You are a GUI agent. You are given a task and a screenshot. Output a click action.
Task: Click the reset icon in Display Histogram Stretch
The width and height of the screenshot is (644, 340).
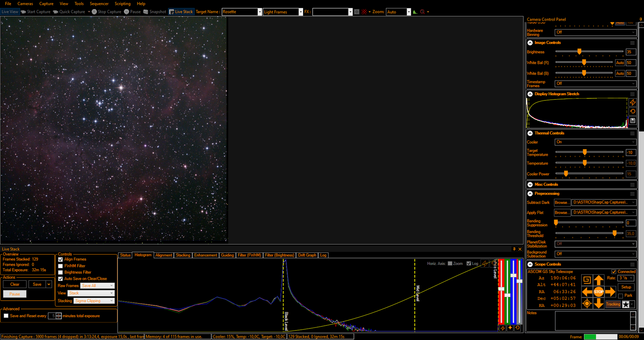(x=632, y=112)
